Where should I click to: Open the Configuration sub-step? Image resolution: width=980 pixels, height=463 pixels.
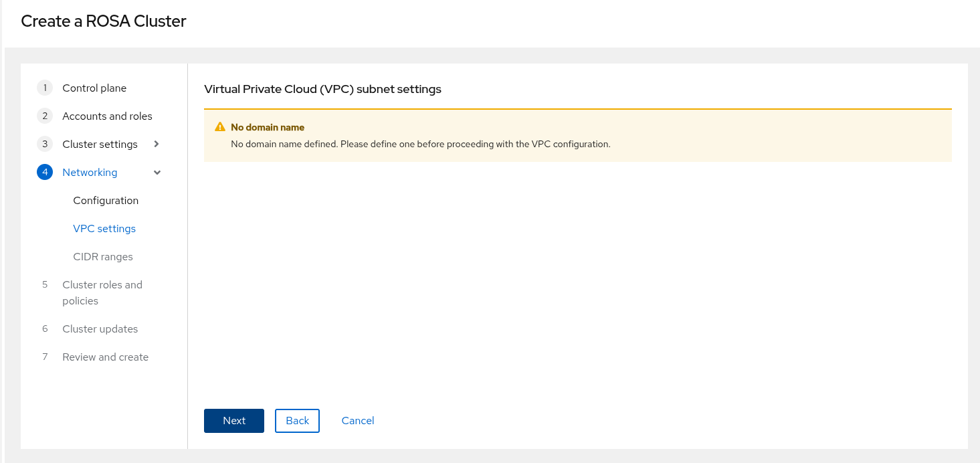pyautogui.click(x=106, y=201)
